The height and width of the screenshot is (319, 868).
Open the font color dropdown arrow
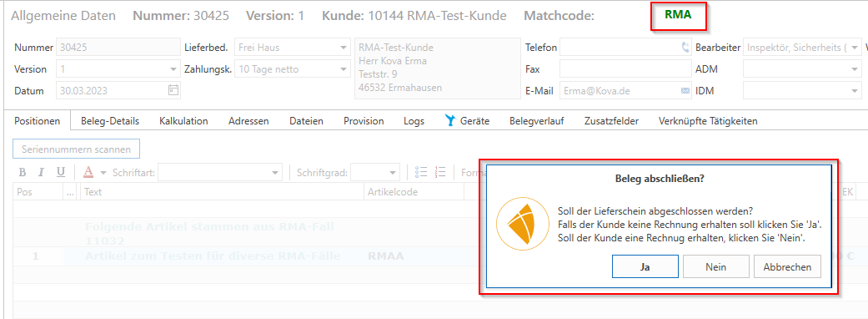(103, 173)
